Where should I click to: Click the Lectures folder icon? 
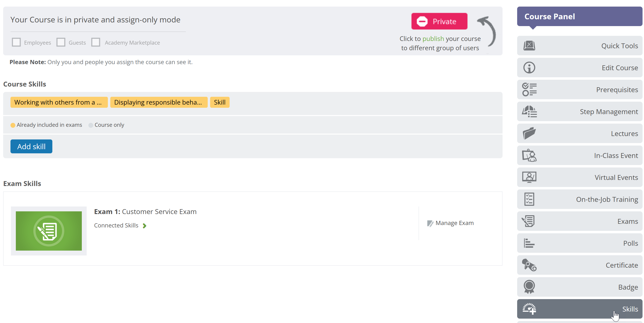529,133
